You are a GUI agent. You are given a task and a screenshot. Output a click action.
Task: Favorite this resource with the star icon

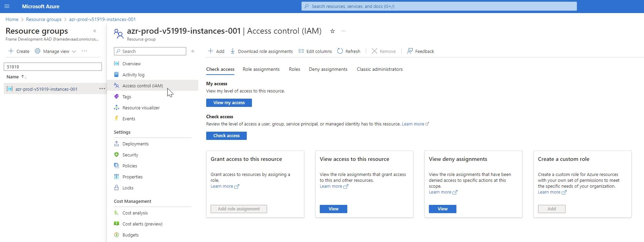[x=332, y=31]
